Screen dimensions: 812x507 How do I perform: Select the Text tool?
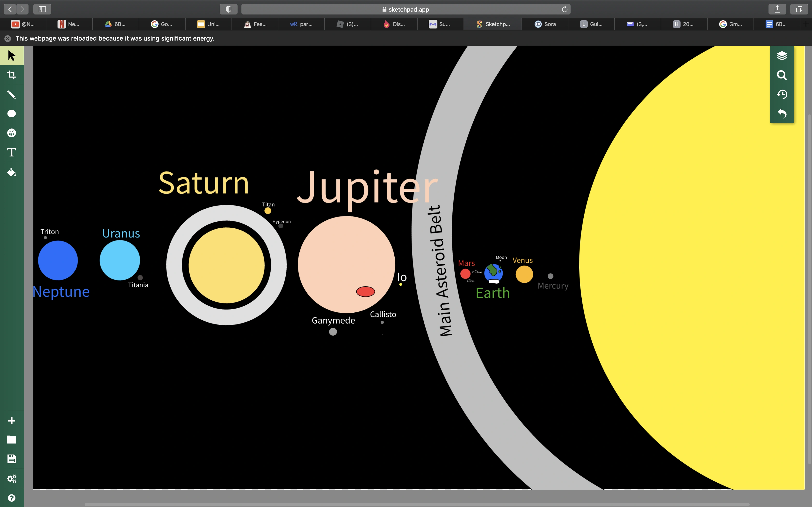[x=12, y=152]
